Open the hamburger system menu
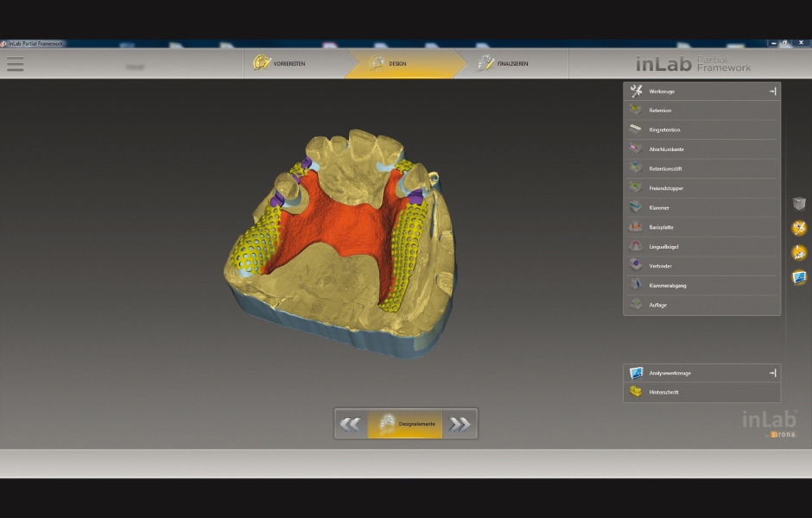This screenshot has width=812, height=518. [x=16, y=64]
